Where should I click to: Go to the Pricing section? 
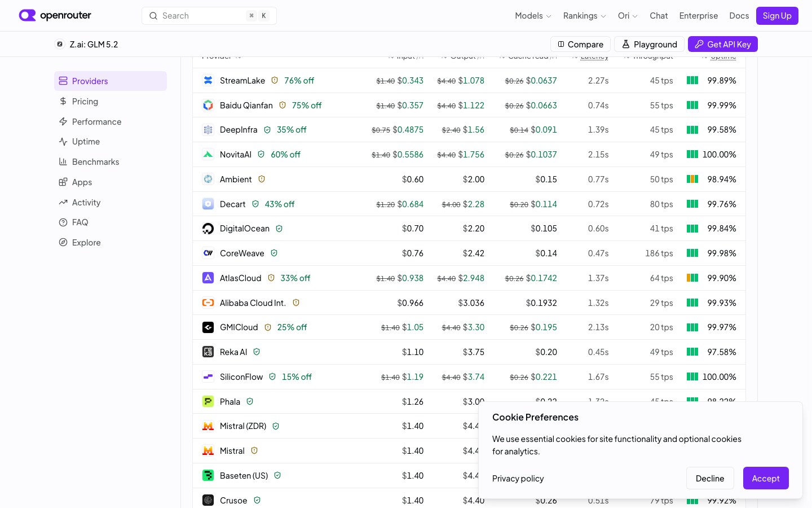[111, 101]
